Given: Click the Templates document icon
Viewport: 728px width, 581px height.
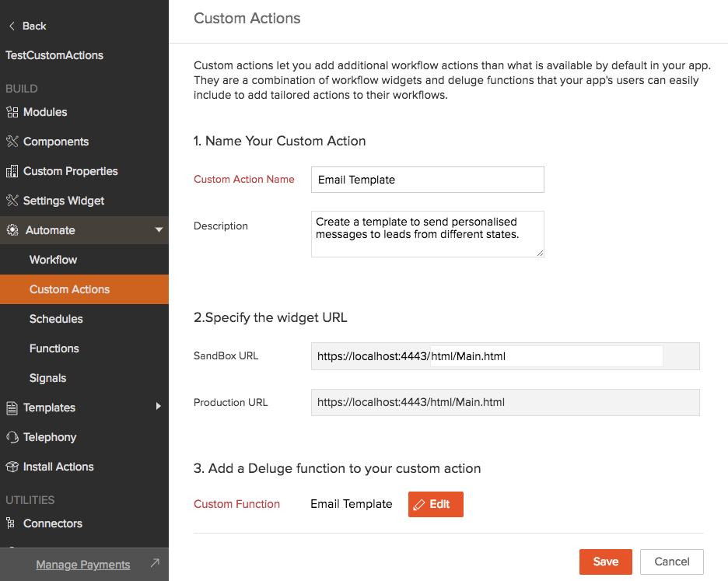Looking at the screenshot, I should [12, 408].
